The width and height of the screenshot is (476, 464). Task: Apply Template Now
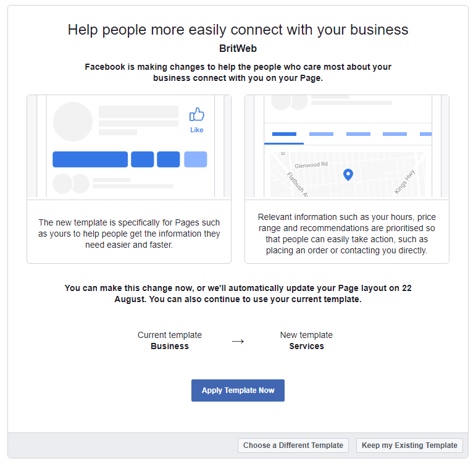click(x=238, y=390)
